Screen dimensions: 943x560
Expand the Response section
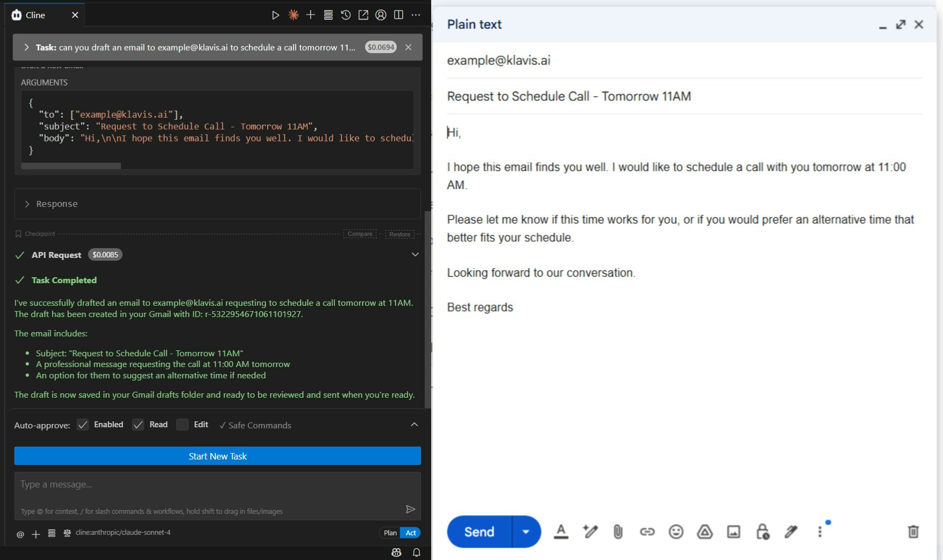pos(217,204)
